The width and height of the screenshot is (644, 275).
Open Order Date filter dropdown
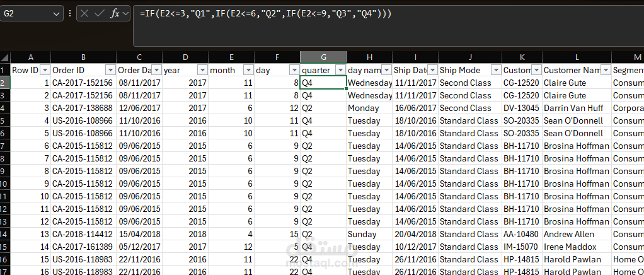click(156, 70)
